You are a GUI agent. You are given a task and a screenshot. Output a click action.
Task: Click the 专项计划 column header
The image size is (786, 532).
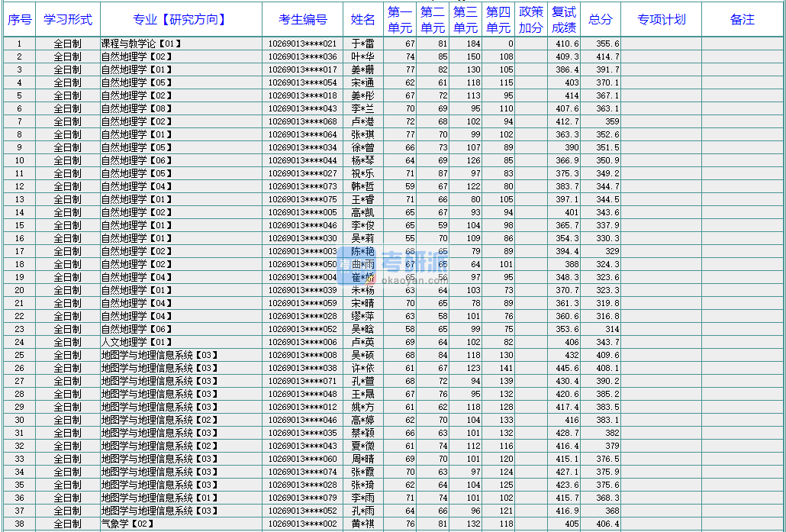click(x=661, y=20)
